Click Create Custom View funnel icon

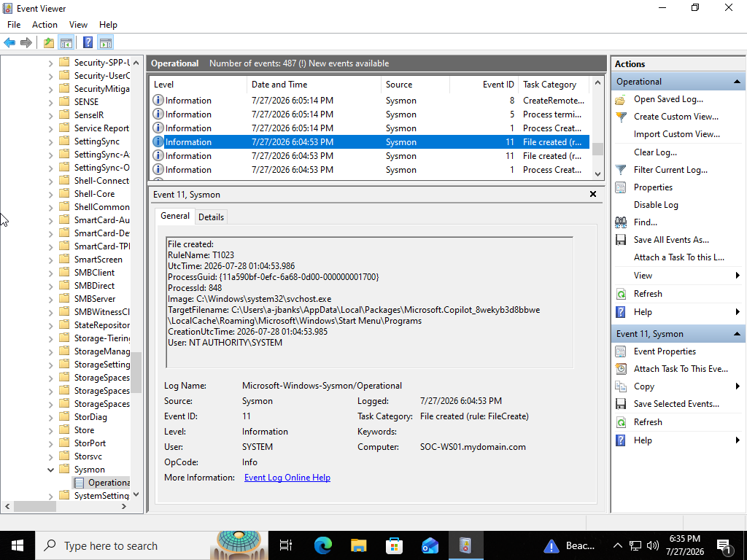tap(621, 117)
